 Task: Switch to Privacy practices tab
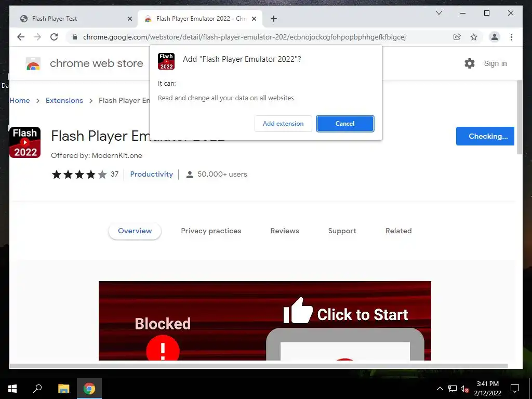(211, 231)
